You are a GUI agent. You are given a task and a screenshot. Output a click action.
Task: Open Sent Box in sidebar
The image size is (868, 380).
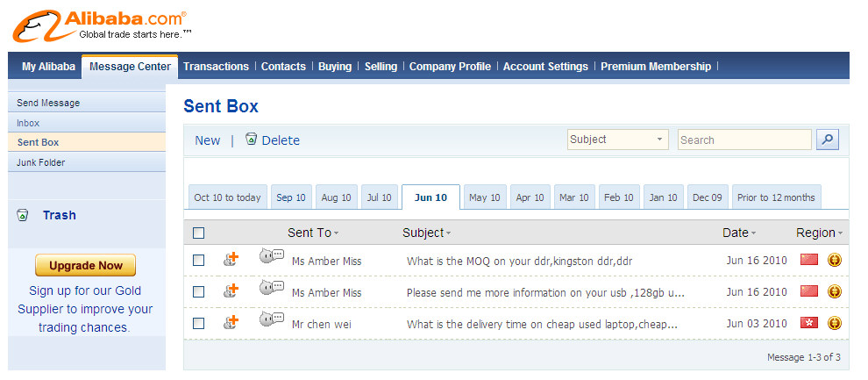tap(87, 142)
